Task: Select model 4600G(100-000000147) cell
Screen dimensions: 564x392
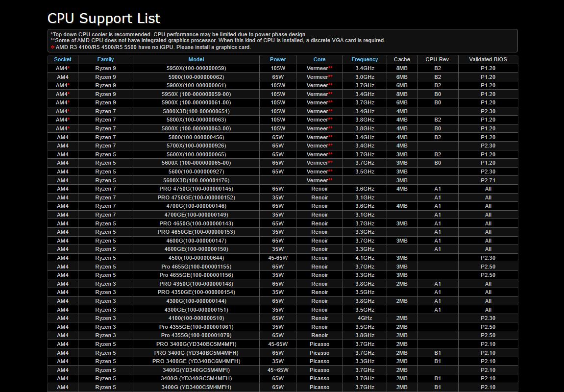Action: click(196, 241)
